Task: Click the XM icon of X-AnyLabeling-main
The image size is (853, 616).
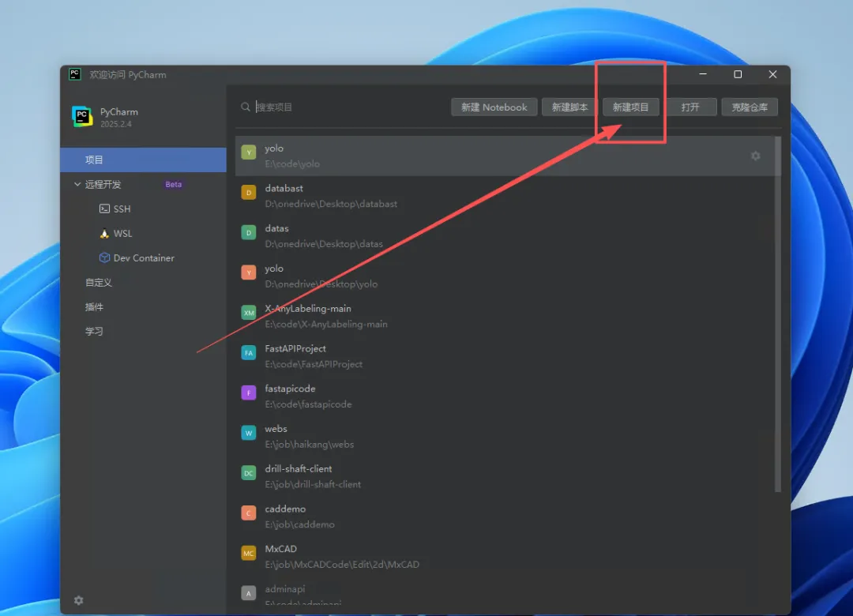Action: (x=249, y=313)
